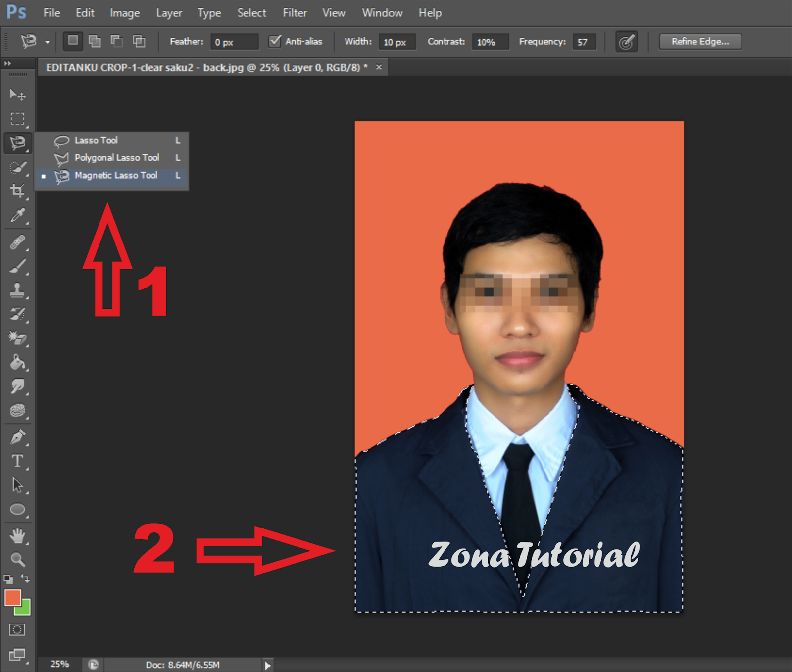
Task: Select the Ellipse shape tool
Action: pos(17,509)
